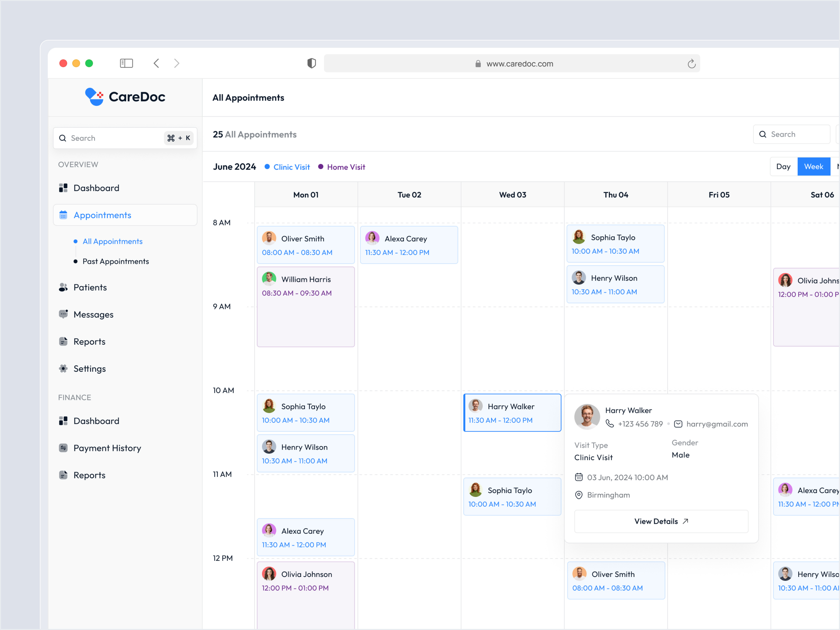Open Messages from the sidebar icon
The width and height of the screenshot is (840, 630).
point(63,314)
